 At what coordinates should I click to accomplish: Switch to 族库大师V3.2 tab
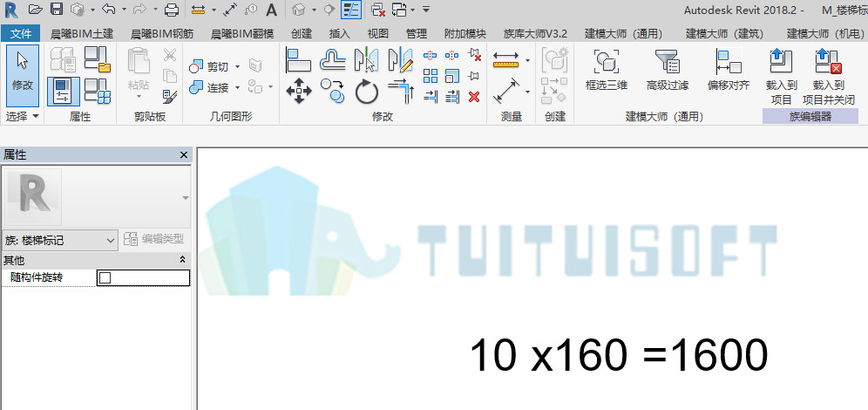(535, 33)
